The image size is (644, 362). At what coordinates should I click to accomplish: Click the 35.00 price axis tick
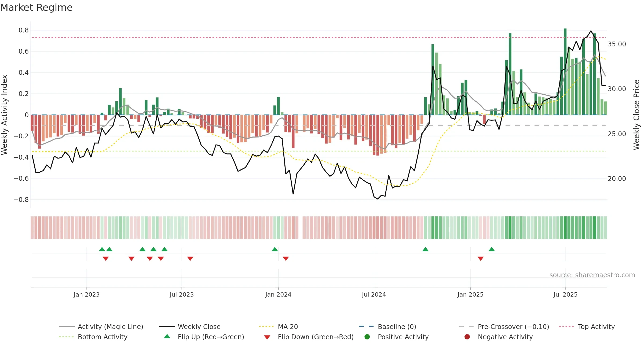coord(617,44)
